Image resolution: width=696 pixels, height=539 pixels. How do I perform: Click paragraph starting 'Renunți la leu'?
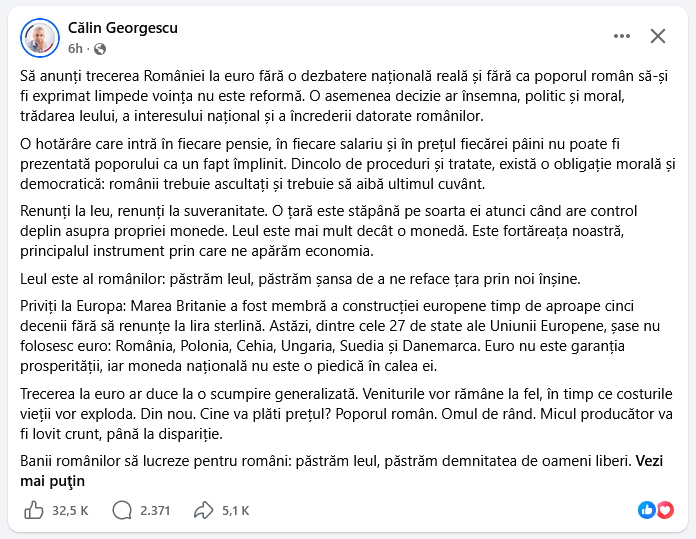click(x=328, y=231)
